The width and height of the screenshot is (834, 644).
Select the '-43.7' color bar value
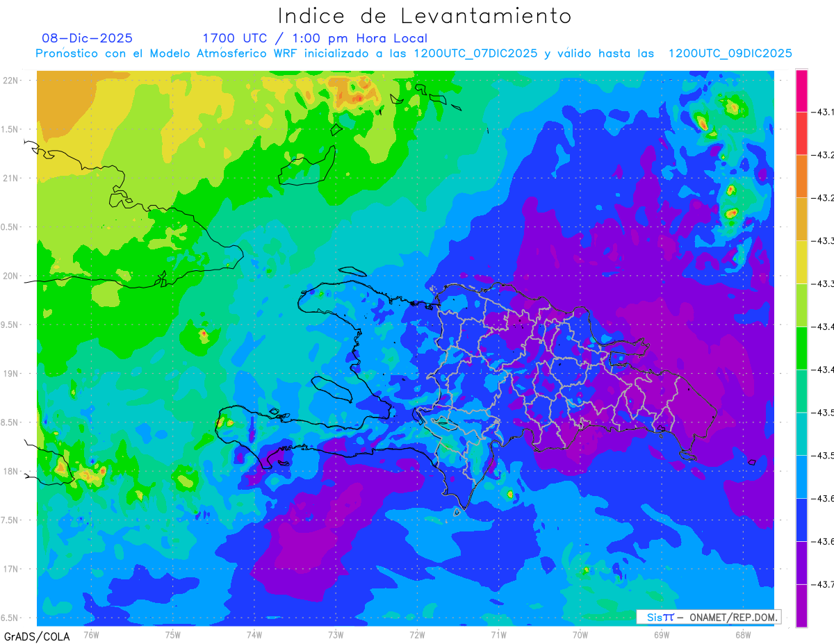click(824, 584)
